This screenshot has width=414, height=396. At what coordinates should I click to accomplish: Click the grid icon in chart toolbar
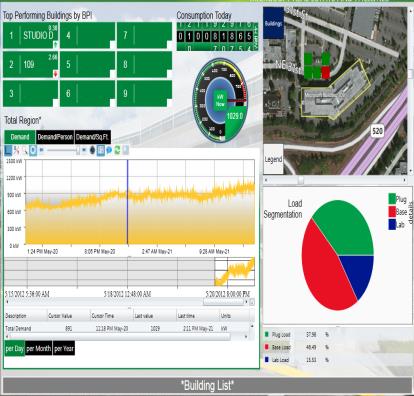point(101,150)
